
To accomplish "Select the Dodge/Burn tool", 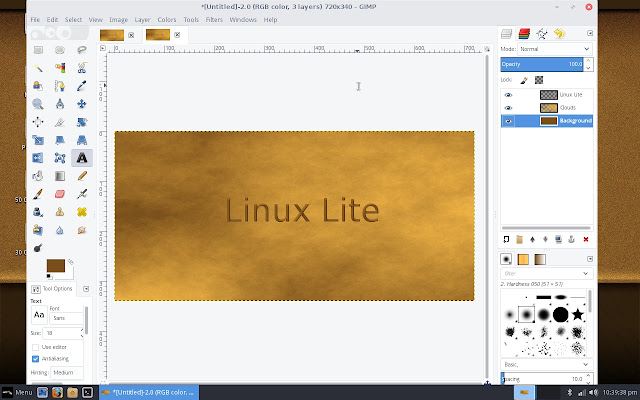I will pos(38,248).
